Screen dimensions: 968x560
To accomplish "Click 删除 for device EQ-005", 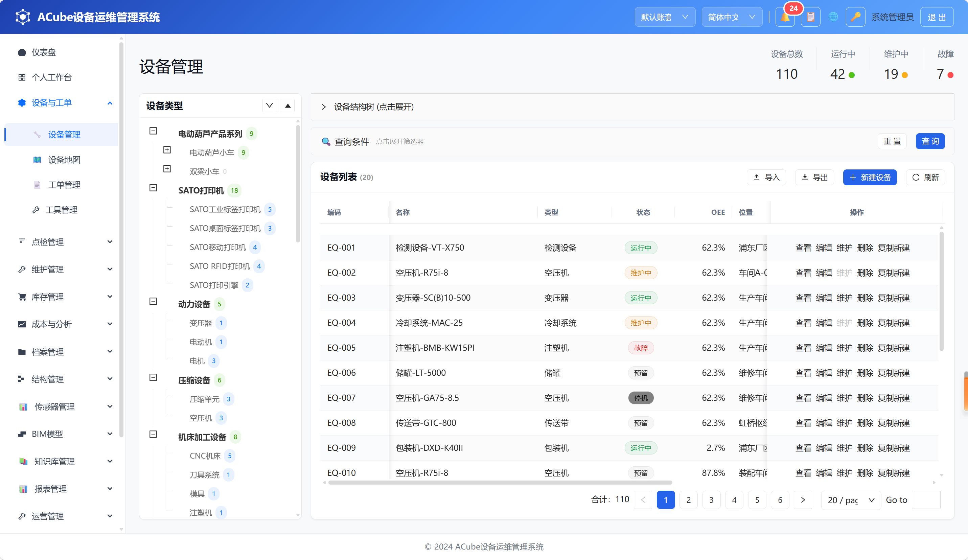I will point(865,348).
